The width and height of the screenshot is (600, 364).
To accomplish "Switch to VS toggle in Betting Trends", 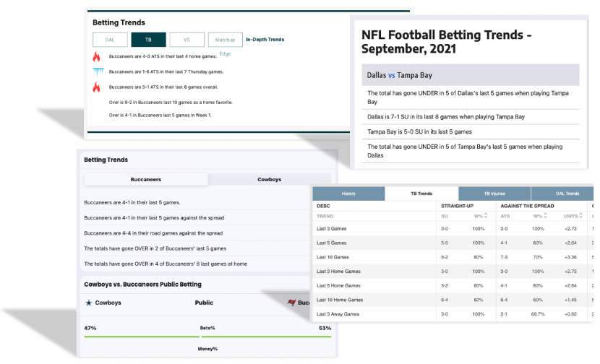I will [x=187, y=40].
